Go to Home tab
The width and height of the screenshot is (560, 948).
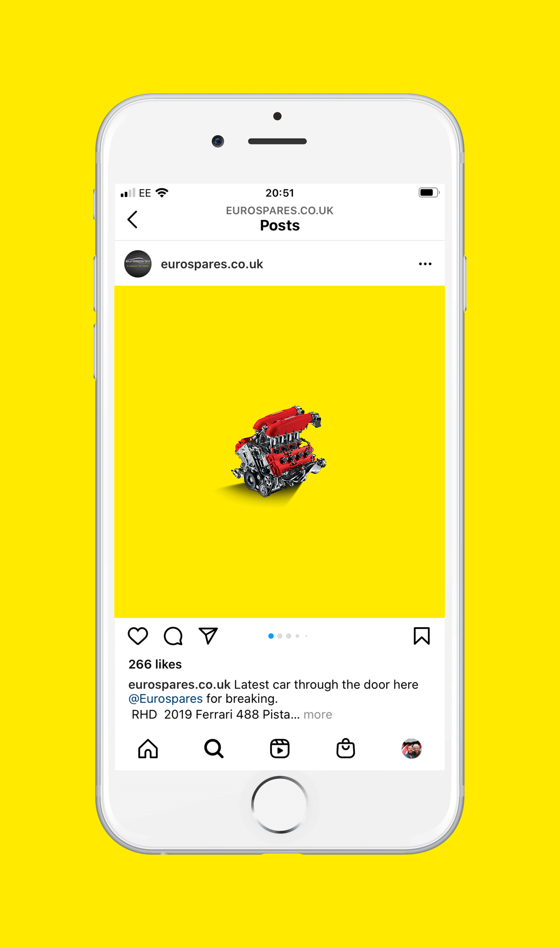tap(148, 748)
